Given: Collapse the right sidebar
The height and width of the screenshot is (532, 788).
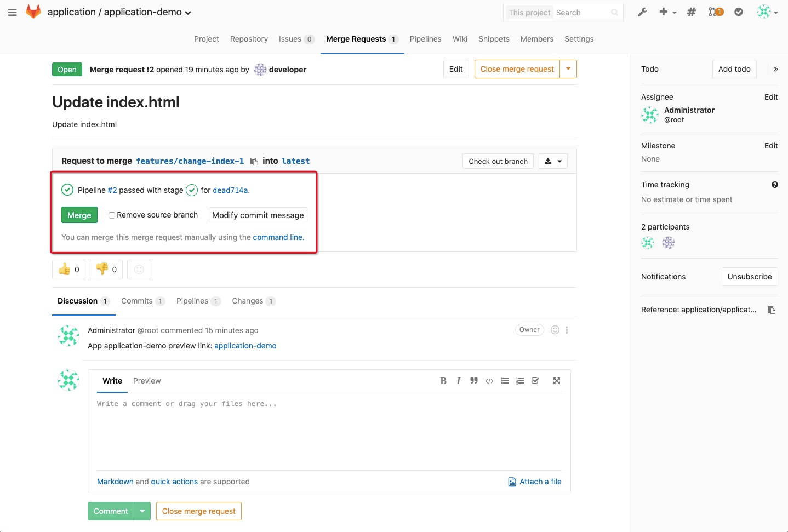Looking at the screenshot, I should (x=775, y=69).
